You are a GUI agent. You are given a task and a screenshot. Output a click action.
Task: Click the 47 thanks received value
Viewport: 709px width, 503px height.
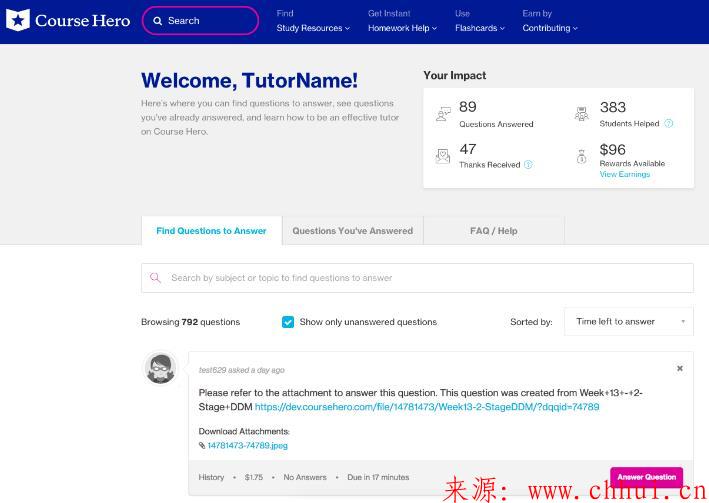point(468,149)
